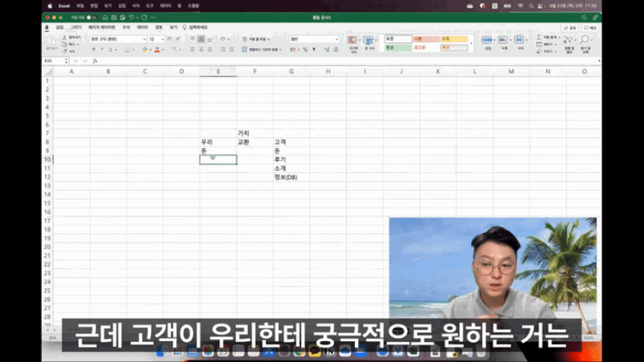Open the 삽입 (Insert) ribbon tab
Viewport: 644px width, 362px height.
(60, 27)
